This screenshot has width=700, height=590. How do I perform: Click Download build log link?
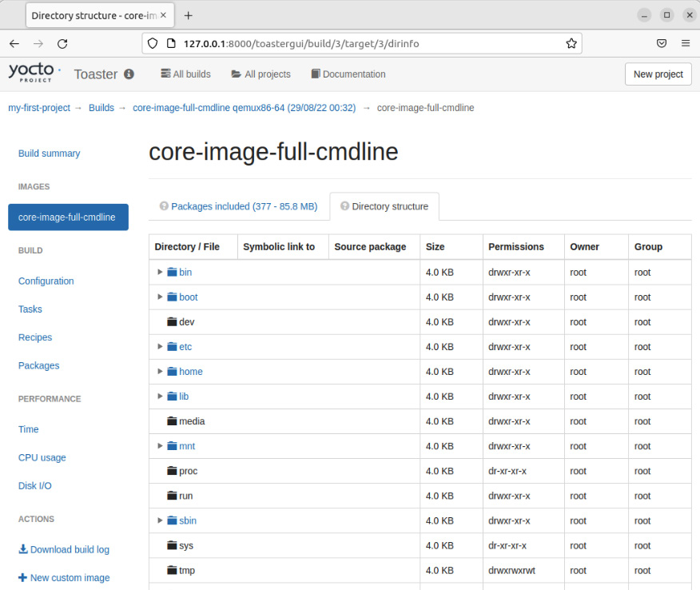64,549
